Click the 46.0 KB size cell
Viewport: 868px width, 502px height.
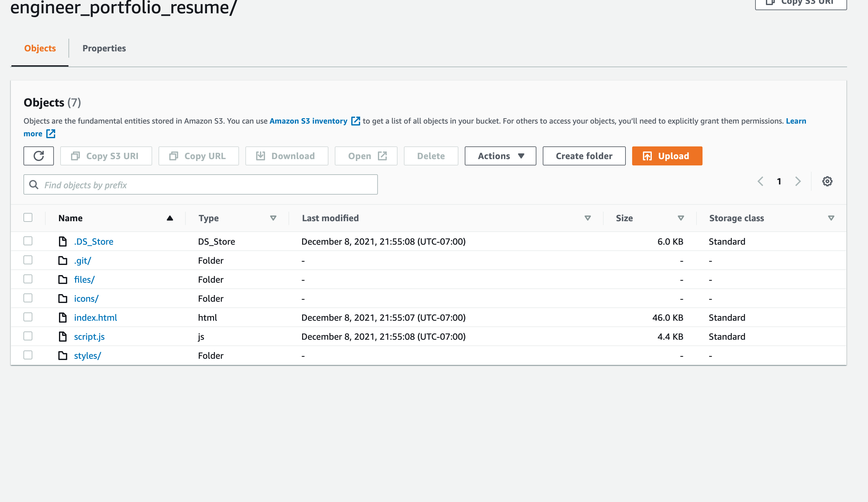[x=668, y=318]
